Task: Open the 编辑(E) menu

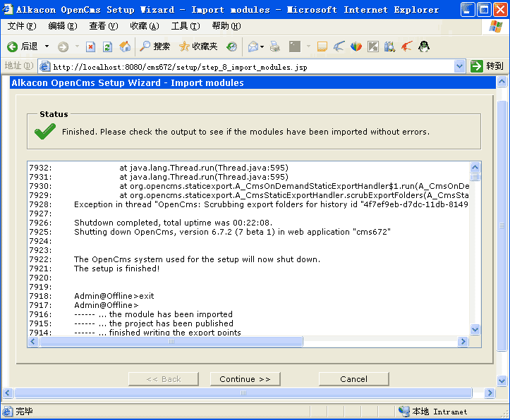Action: [63, 26]
